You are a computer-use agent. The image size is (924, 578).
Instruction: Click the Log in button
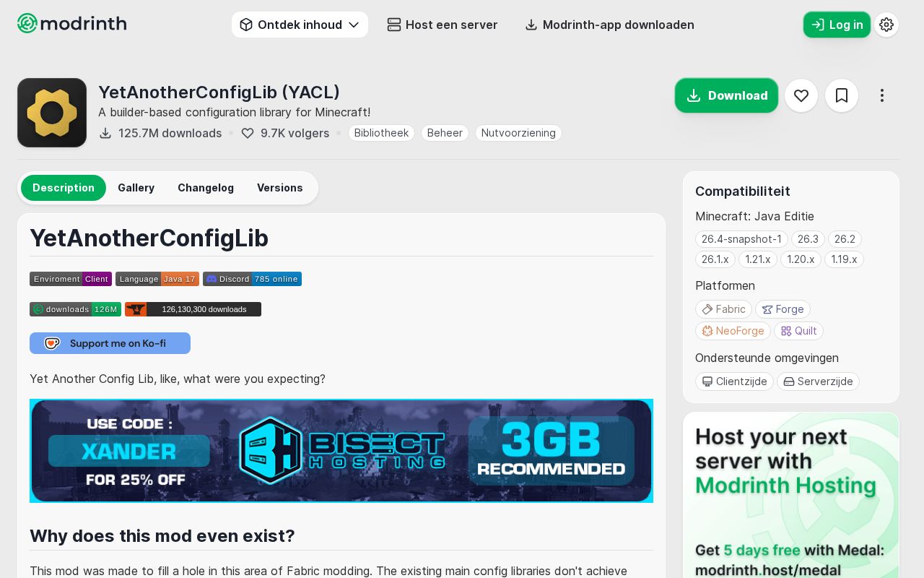pyautogui.click(x=837, y=25)
